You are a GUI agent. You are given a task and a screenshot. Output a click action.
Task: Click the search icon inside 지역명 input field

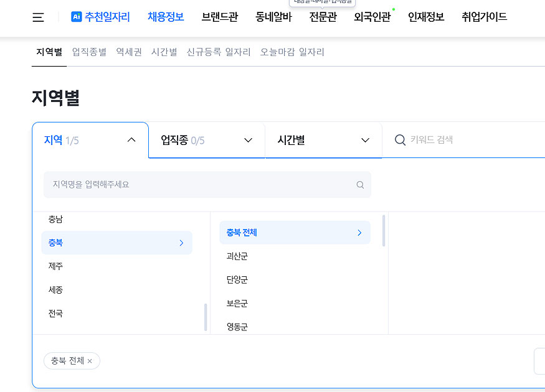coord(360,185)
